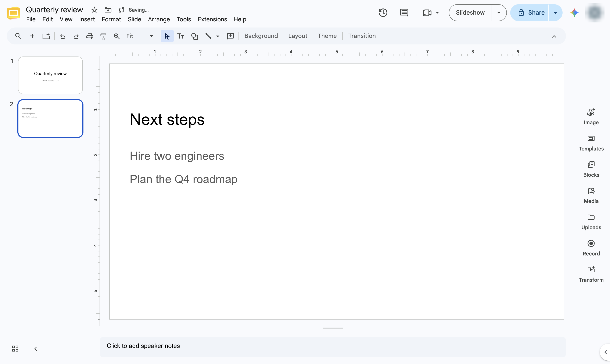Open Blocks in the side panel
Screen dimensions: 610x364
[x=591, y=170]
